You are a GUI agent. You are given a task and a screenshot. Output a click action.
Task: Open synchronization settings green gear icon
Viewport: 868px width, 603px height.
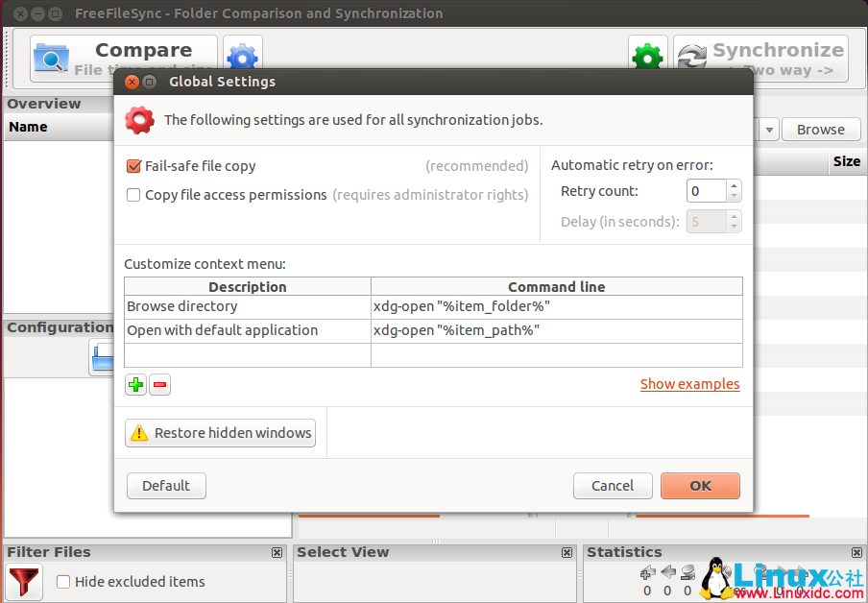[647, 57]
